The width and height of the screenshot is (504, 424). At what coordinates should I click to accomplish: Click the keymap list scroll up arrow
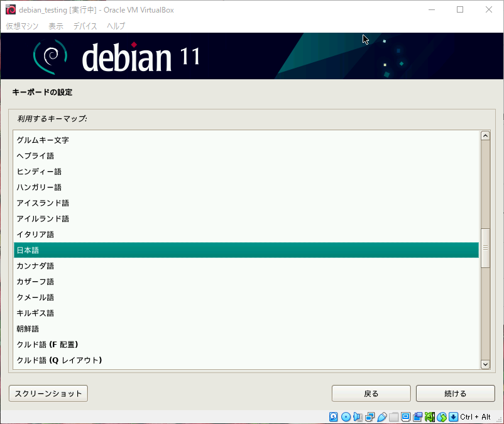pos(485,136)
